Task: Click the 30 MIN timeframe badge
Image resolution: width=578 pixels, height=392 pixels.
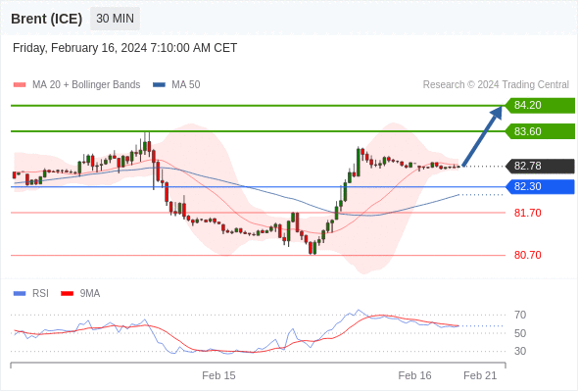Action: 115,19
